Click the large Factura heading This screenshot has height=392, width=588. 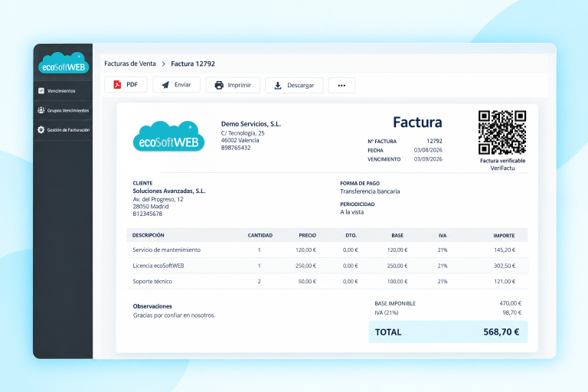[417, 122]
